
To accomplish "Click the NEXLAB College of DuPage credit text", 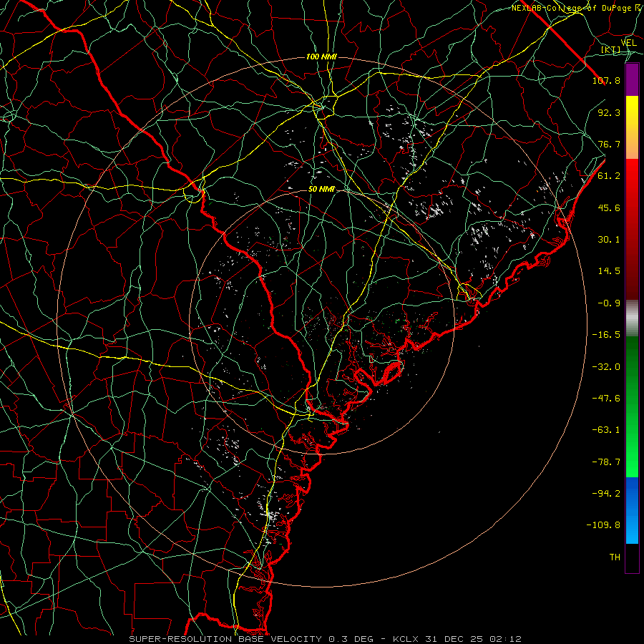I will tap(577, 8).
